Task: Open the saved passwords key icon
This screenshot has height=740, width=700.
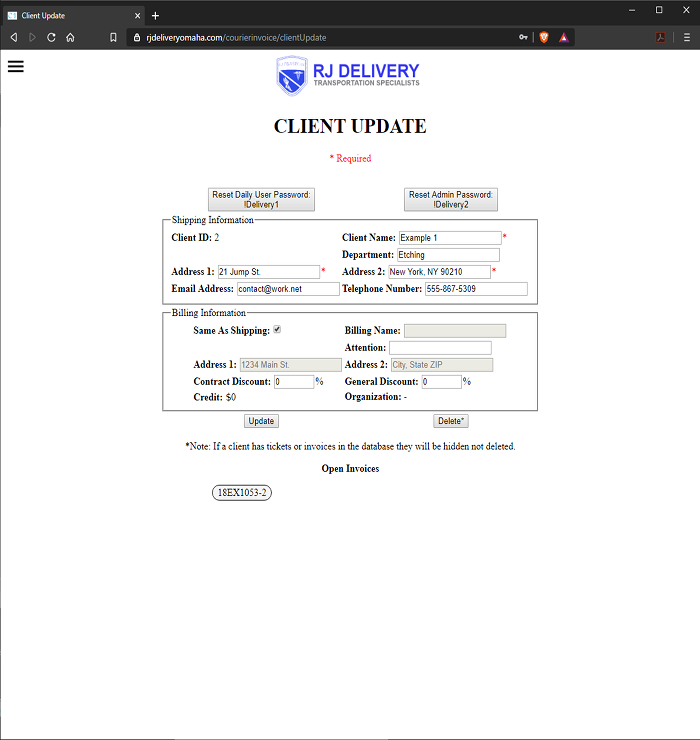Action: [x=523, y=37]
